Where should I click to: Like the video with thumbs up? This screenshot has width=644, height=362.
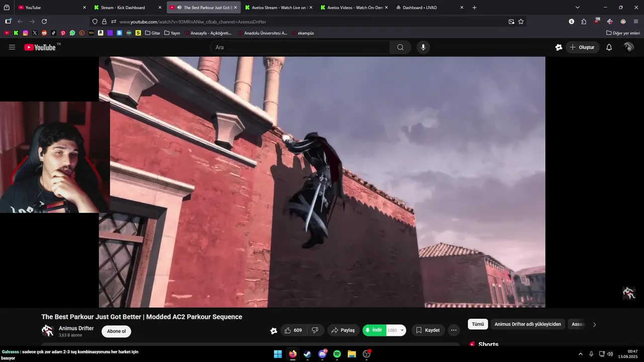pos(293,330)
